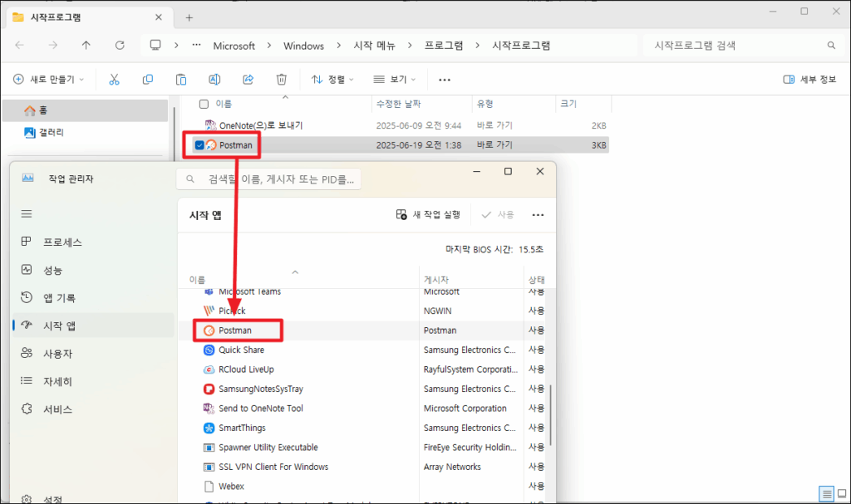Click 시작 메뉴 in the address breadcrumb
851x504 pixels.
[x=375, y=46]
